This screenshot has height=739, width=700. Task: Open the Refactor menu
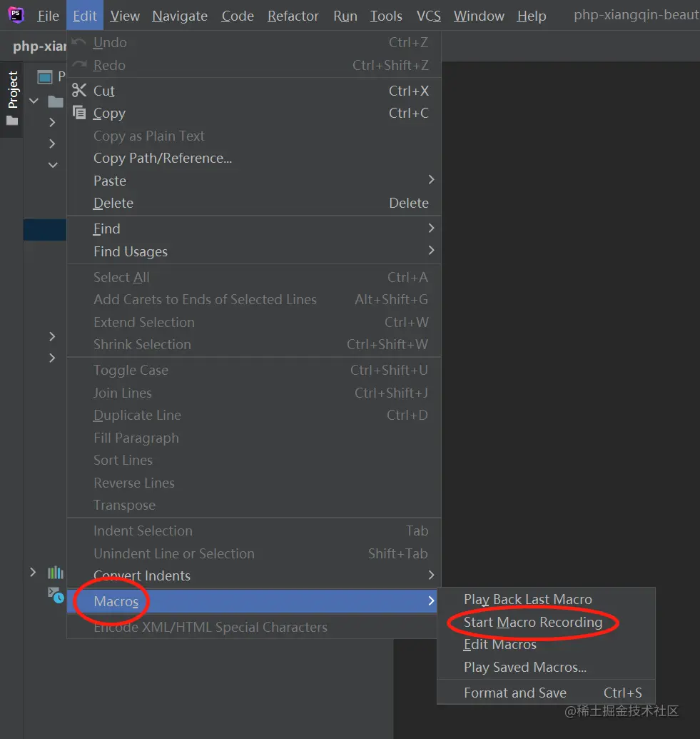293,16
